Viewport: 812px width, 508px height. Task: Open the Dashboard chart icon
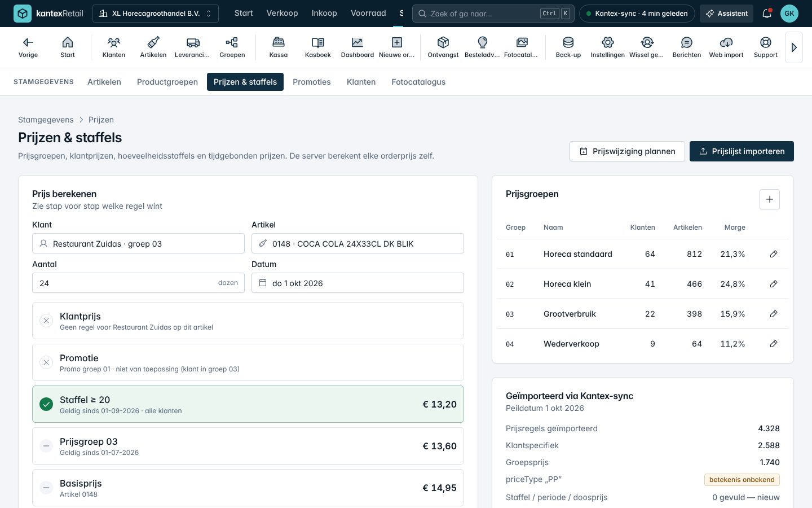pyautogui.click(x=358, y=47)
